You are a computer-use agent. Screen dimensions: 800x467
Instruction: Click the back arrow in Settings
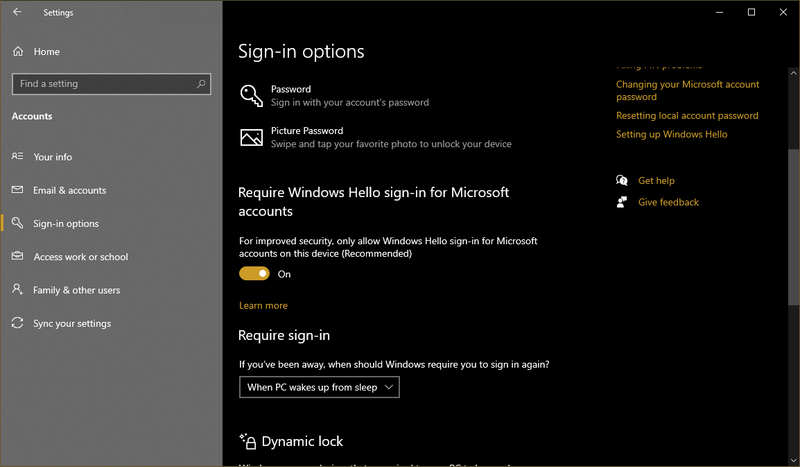[x=17, y=12]
